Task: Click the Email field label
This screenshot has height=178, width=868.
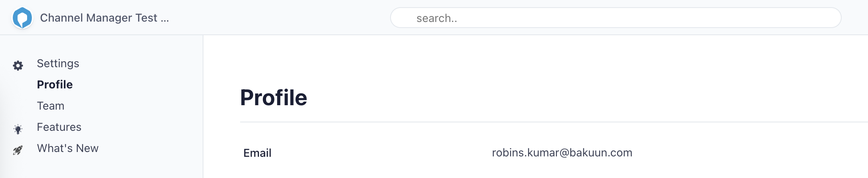Action: 257,153
